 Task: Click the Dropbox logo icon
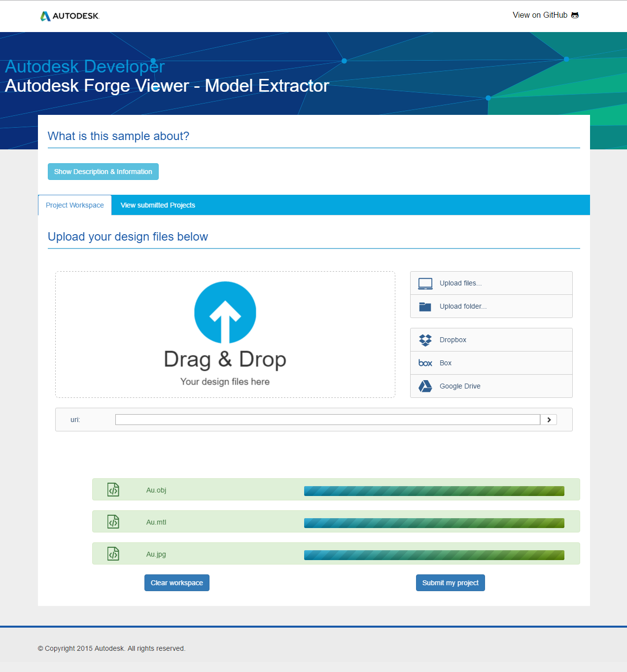[425, 340]
